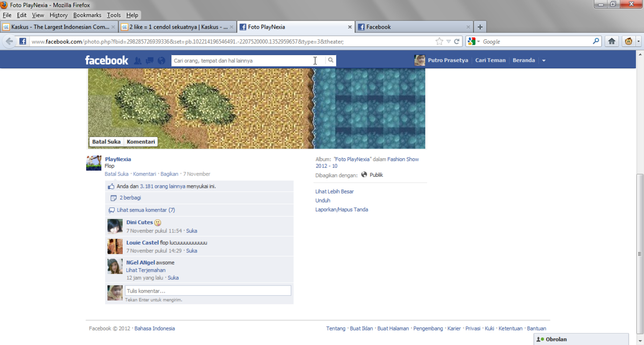Screen dimensions: 644x345
Task: Open the notifications globe icon
Action: [x=162, y=60]
